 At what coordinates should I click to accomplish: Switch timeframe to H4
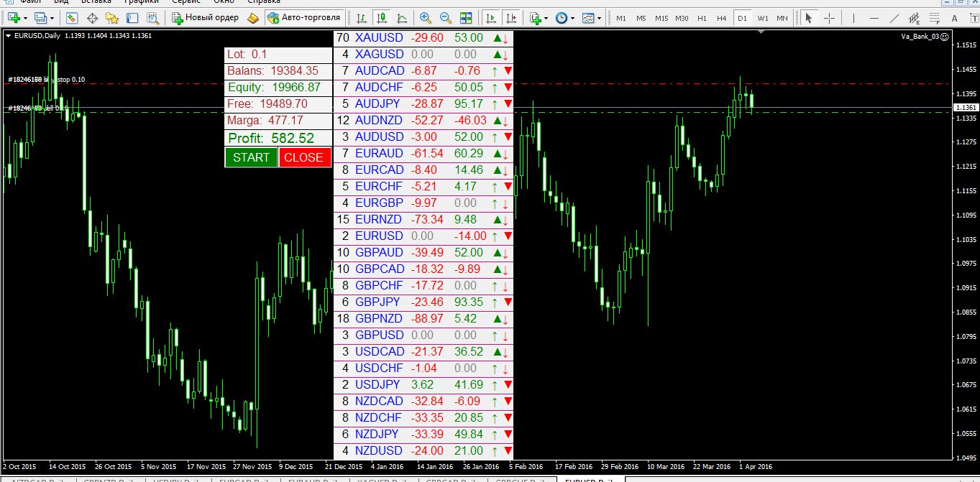click(722, 17)
